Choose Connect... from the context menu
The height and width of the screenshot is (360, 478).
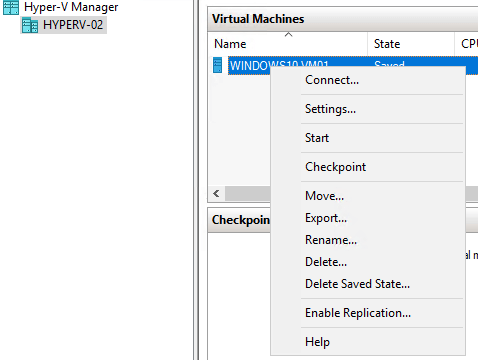pos(368,80)
